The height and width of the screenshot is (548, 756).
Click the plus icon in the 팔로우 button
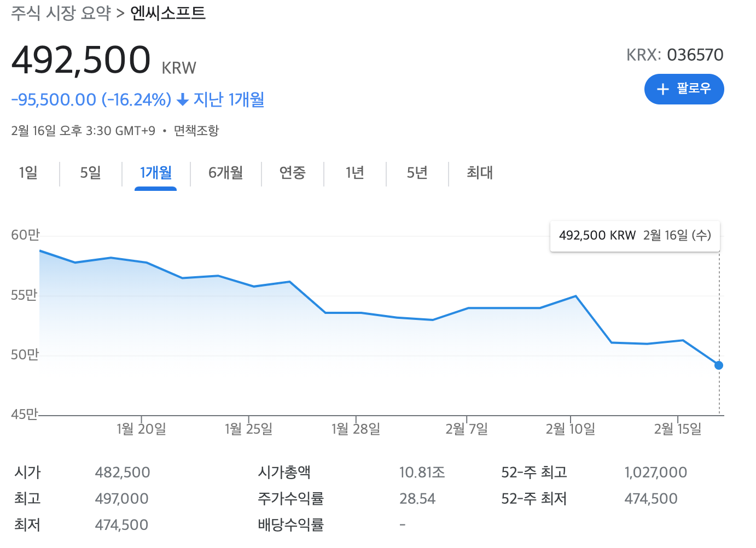662,89
